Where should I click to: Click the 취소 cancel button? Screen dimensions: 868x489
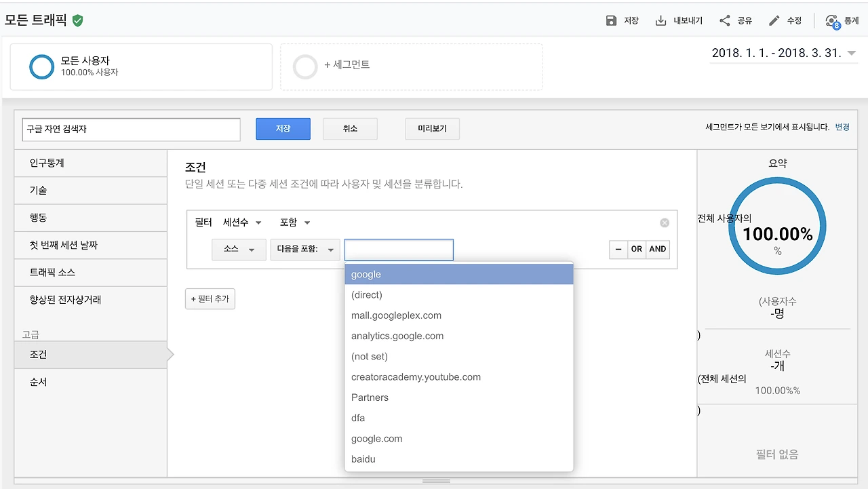point(350,129)
